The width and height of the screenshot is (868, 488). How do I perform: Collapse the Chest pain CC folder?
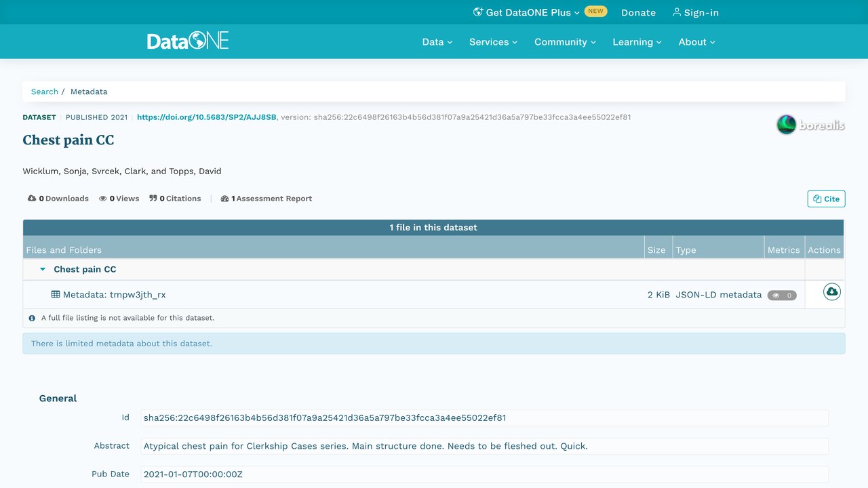(x=43, y=269)
